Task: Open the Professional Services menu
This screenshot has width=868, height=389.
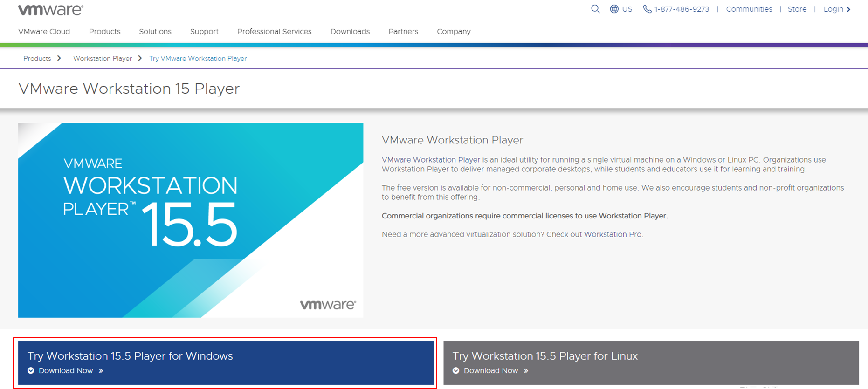Action: tap(275, 32)
